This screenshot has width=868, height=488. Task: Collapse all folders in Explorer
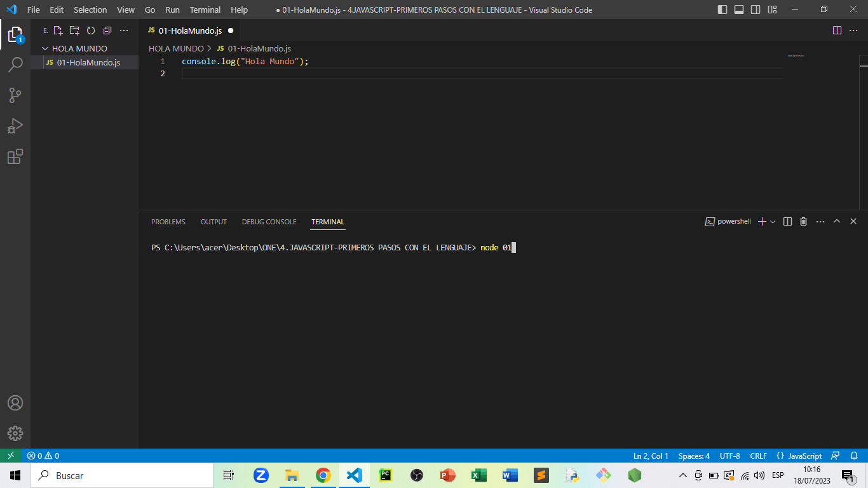(x=107, y=30)
